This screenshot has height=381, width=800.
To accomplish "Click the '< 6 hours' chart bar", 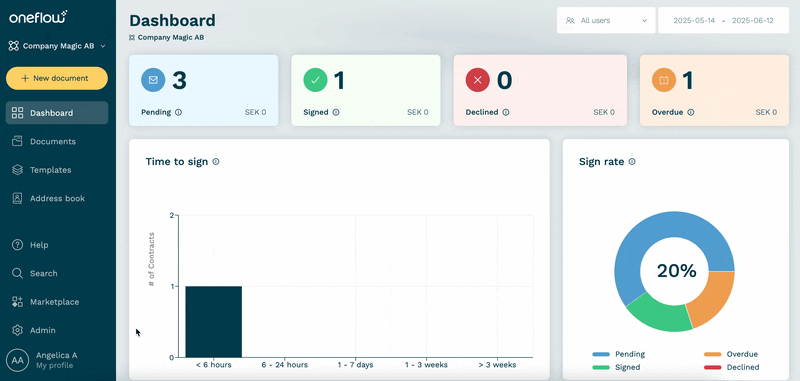I will [x=213, y=322].
